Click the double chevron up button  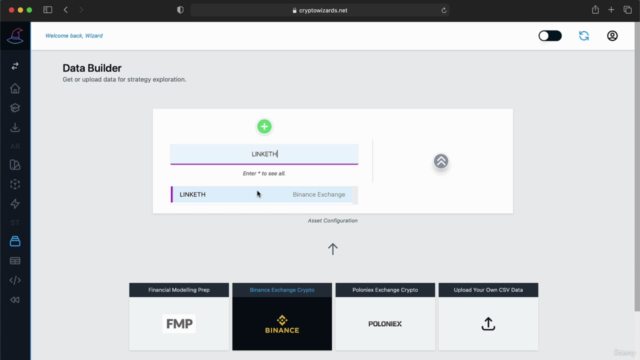click(x=441, y=161)
